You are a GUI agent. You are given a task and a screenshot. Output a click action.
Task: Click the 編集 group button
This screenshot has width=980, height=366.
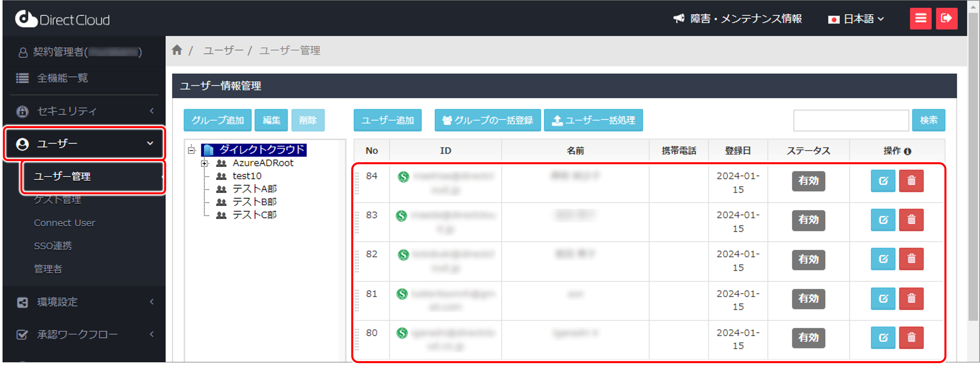pos(271,120)
